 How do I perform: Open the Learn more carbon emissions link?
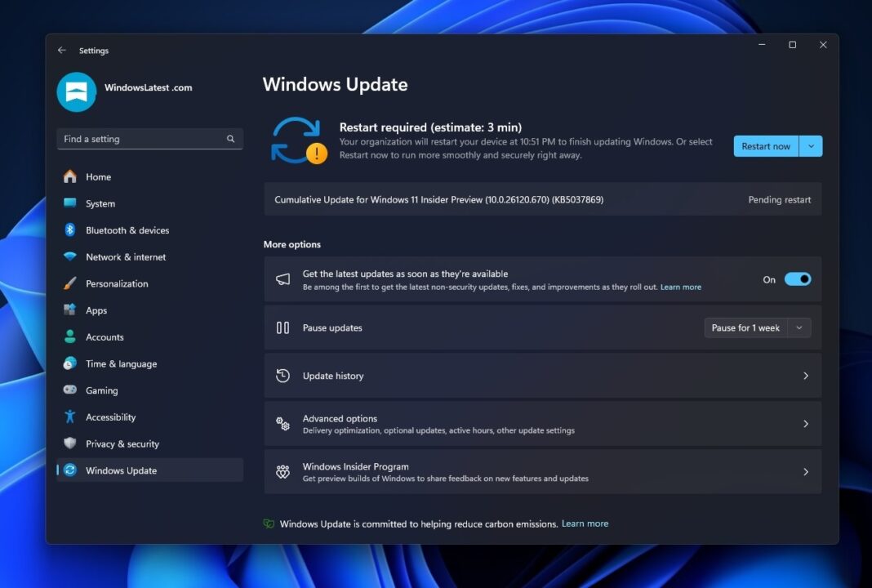pyautogui.click(x=585, y=523)
